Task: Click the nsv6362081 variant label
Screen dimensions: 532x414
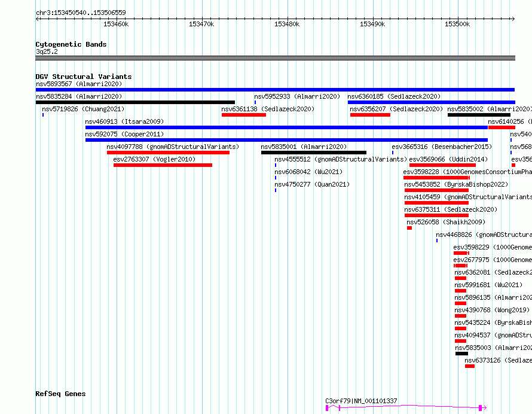Action: 493,272
